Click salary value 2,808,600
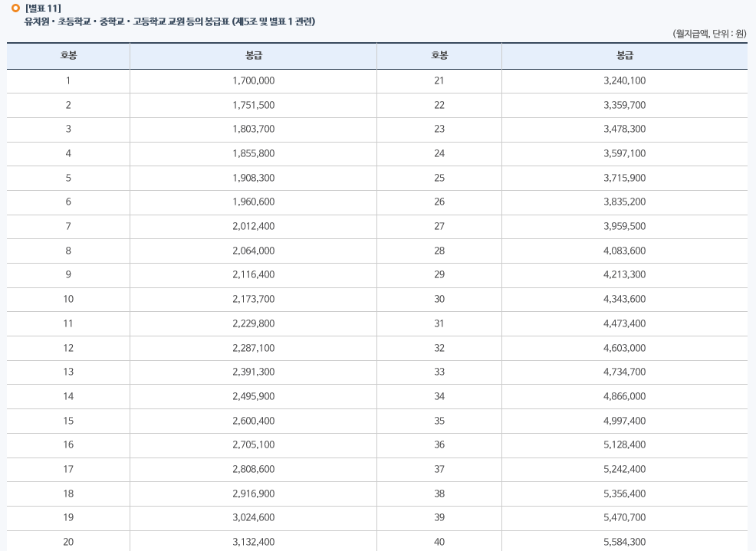This screenshot has height=551, width=756. 254,469
